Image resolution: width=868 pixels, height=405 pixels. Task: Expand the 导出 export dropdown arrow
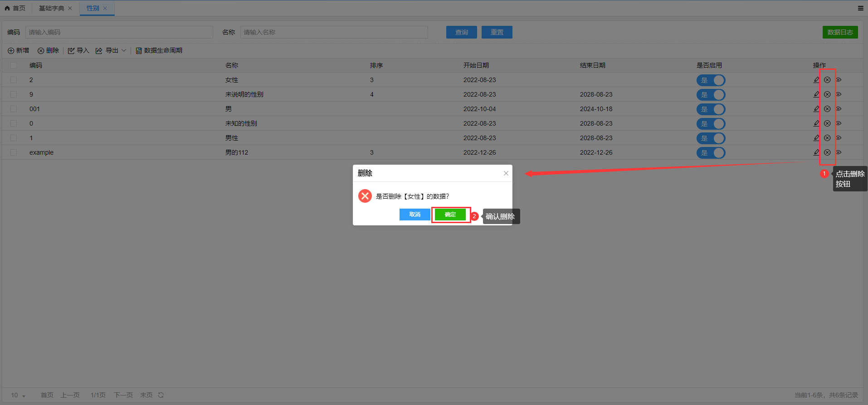tap(124, 51)
